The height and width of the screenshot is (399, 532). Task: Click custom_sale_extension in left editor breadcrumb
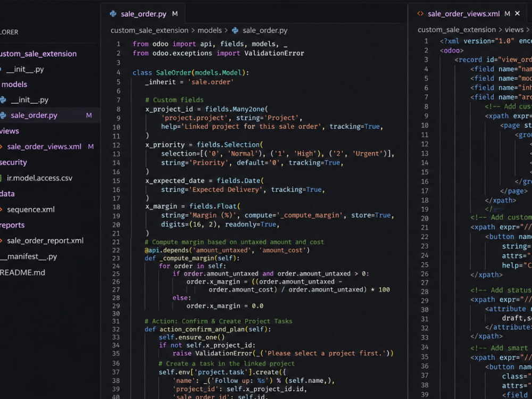(149, 30)
